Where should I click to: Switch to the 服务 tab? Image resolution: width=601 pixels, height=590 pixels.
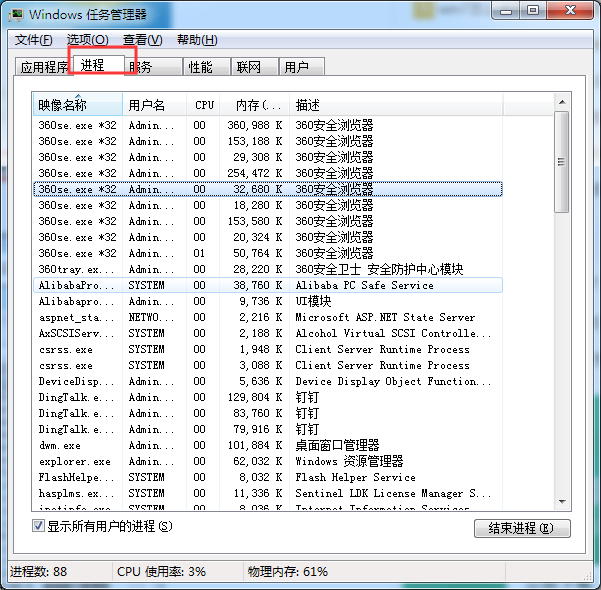[x=153, y=67]
